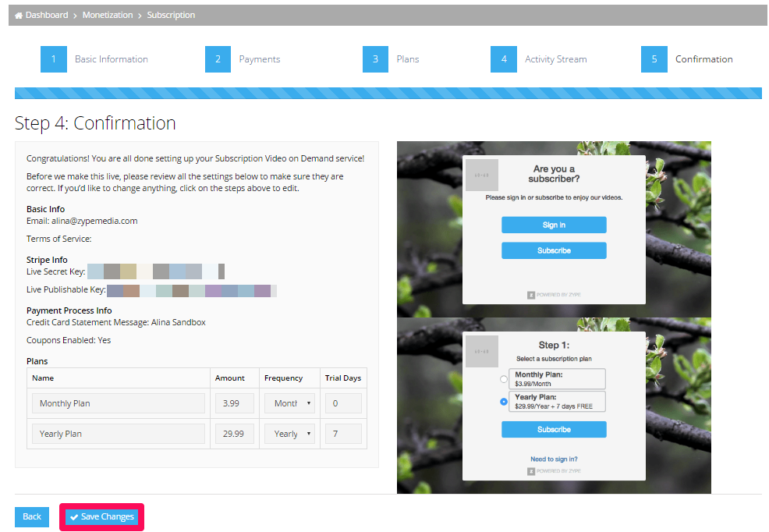Switch to Payments step
The height and width of the screenshot is (532, 769).
pos(260,59)
